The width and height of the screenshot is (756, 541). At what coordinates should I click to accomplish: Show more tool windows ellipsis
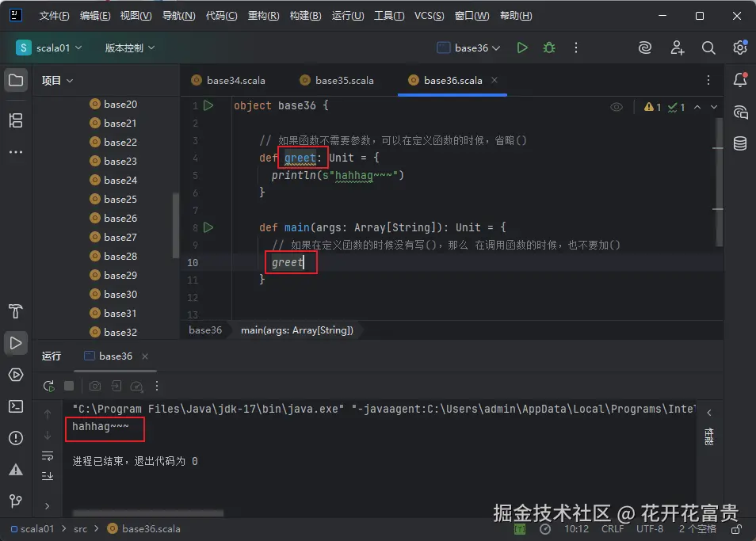coord(15,152)
